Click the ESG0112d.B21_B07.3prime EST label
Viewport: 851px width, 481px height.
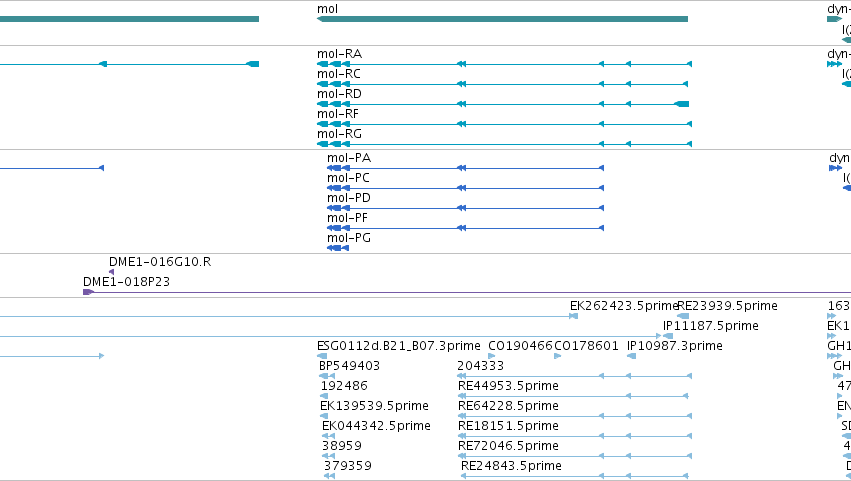pos(399,346)
